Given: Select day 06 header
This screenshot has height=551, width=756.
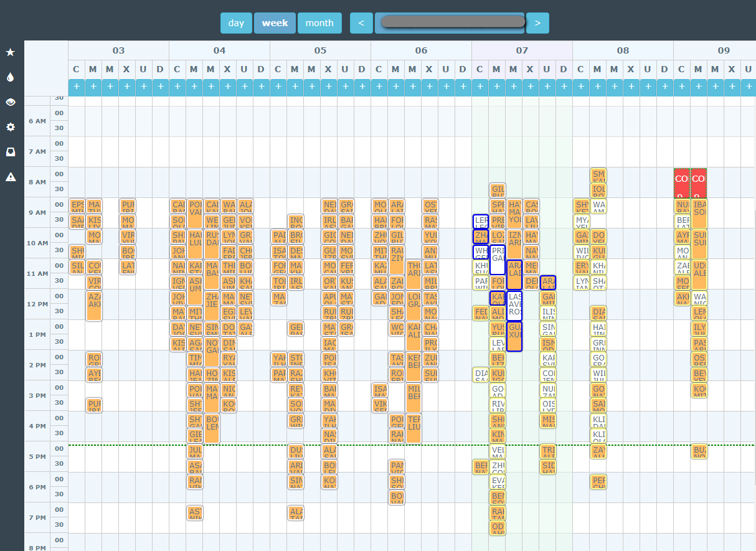Looking at the screenshot, I should coord(422,50).
